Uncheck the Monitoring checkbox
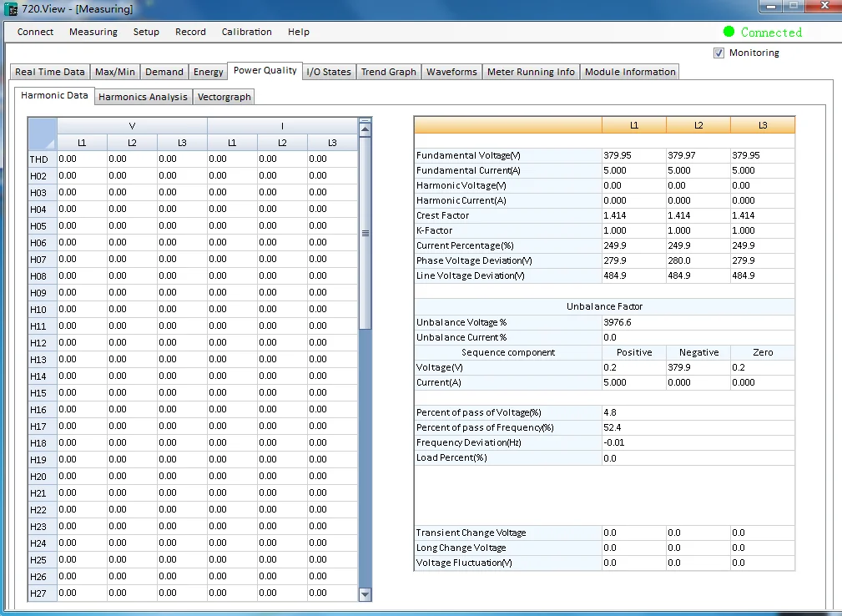 718,53
